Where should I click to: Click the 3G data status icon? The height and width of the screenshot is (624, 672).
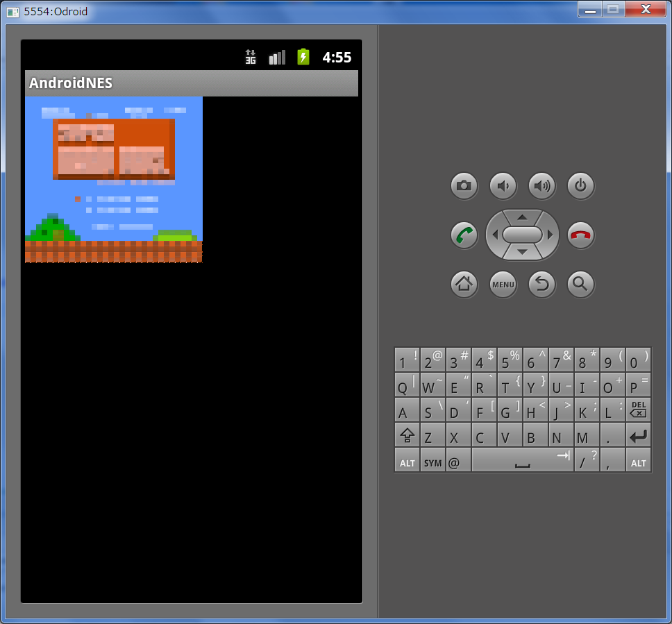pos(251,57)
